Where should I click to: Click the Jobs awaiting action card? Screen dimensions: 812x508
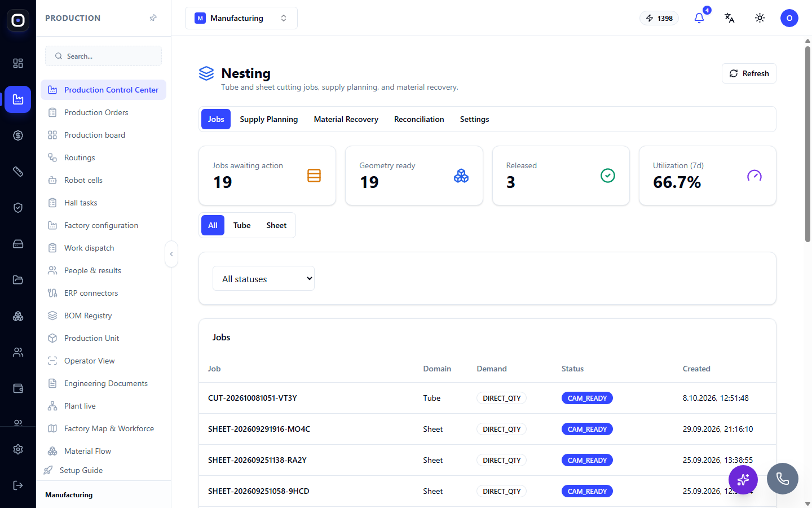pos(267,176)
